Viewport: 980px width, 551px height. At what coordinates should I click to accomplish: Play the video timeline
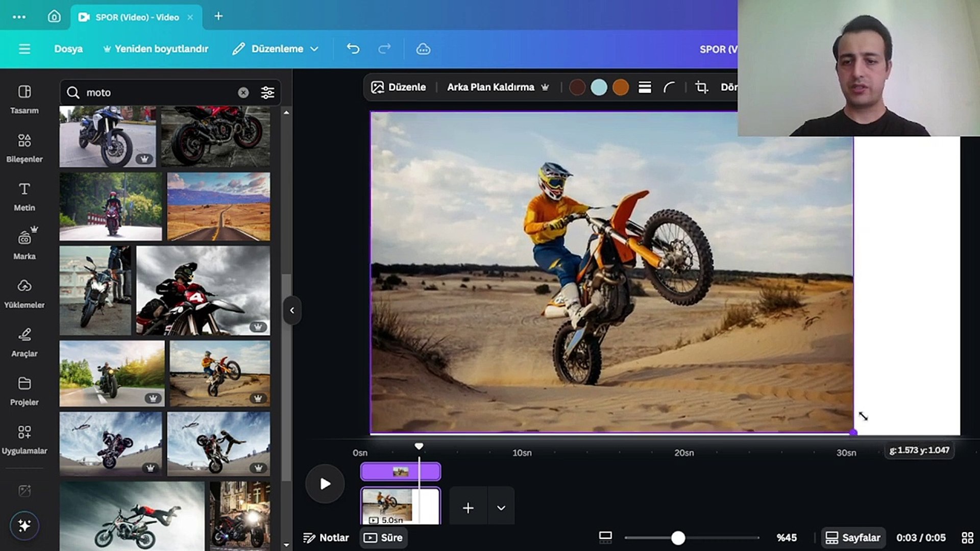[x=325, y=484]
